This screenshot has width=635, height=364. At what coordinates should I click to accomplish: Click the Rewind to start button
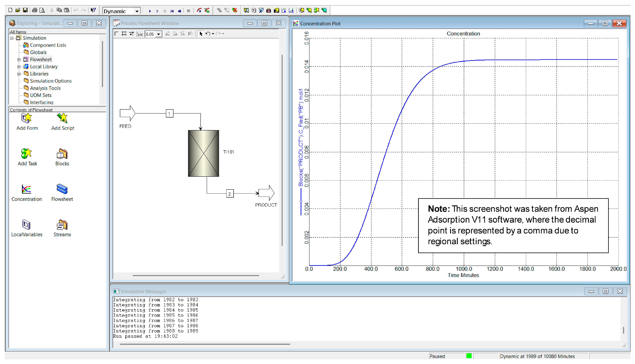point(172,11)
